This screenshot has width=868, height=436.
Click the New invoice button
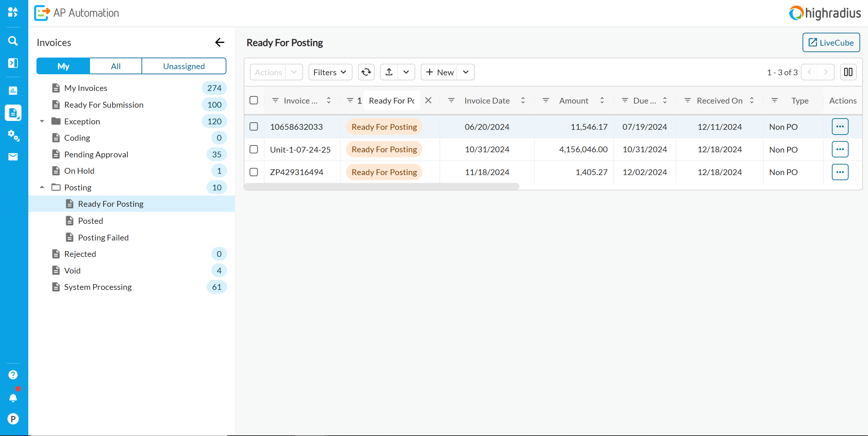440,72
